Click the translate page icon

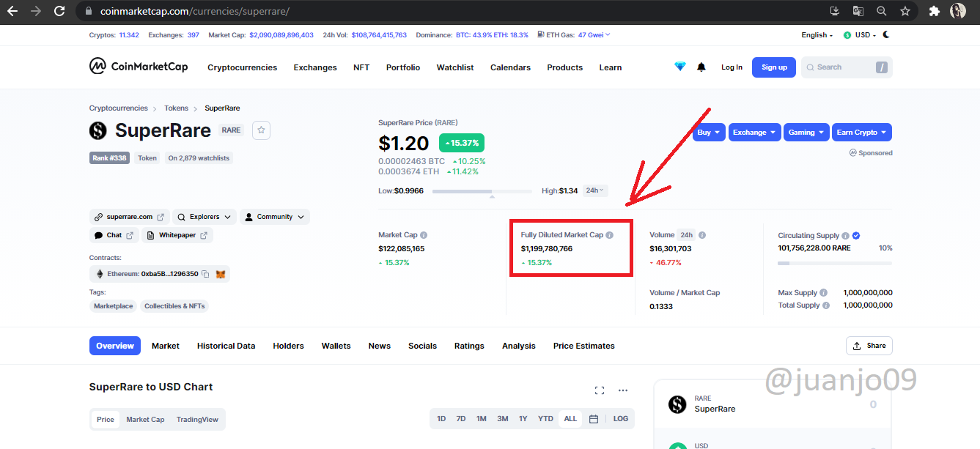point(858,11)
